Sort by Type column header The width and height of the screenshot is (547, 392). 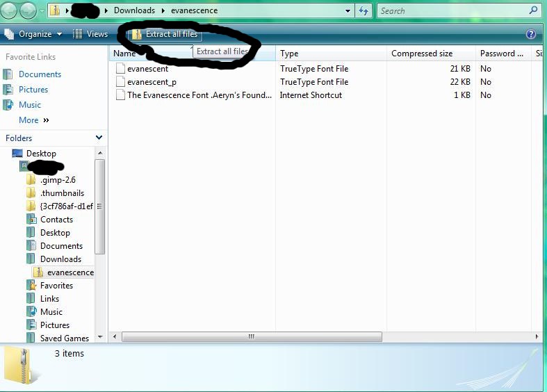pyautogui.click(x=289, y=54)
